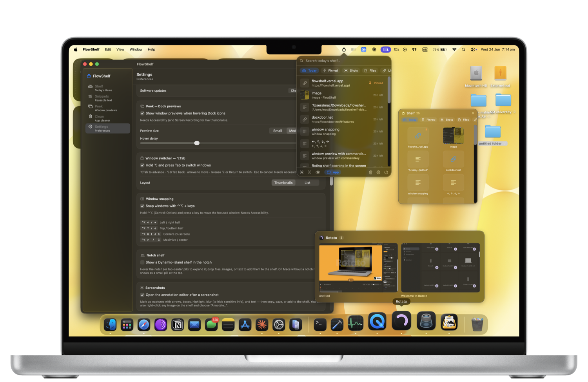Click the Search today's shelf field
The image size is (588, 382).
pos(344,61)
